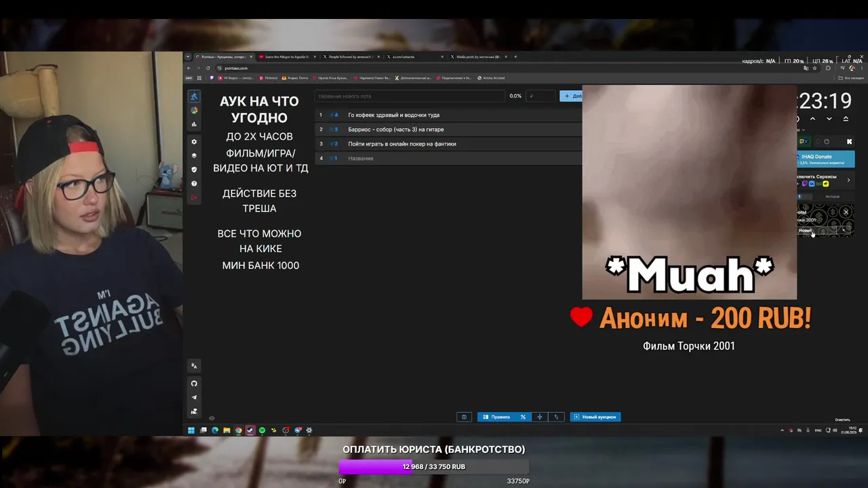Screen dimensions: 868x488
Task: Click the timer up-arrow control
Action: tap(812, 119)
